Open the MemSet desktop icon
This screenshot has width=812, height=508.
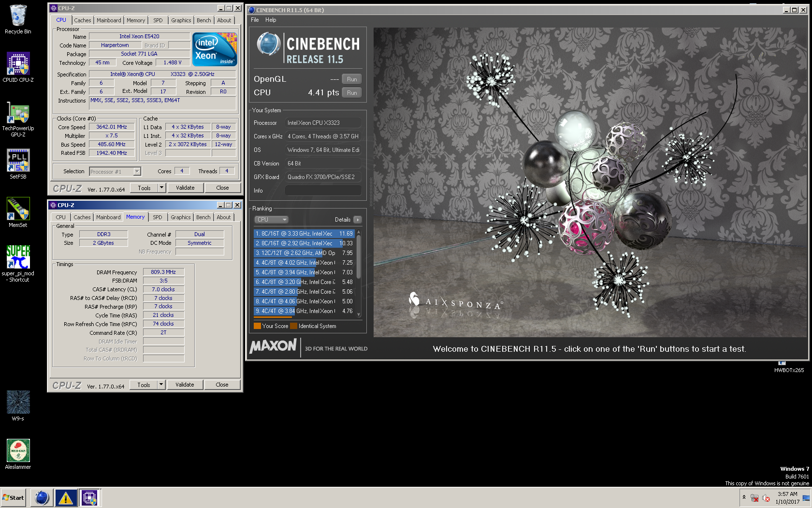pyautogui.click(x=18, y=212)
